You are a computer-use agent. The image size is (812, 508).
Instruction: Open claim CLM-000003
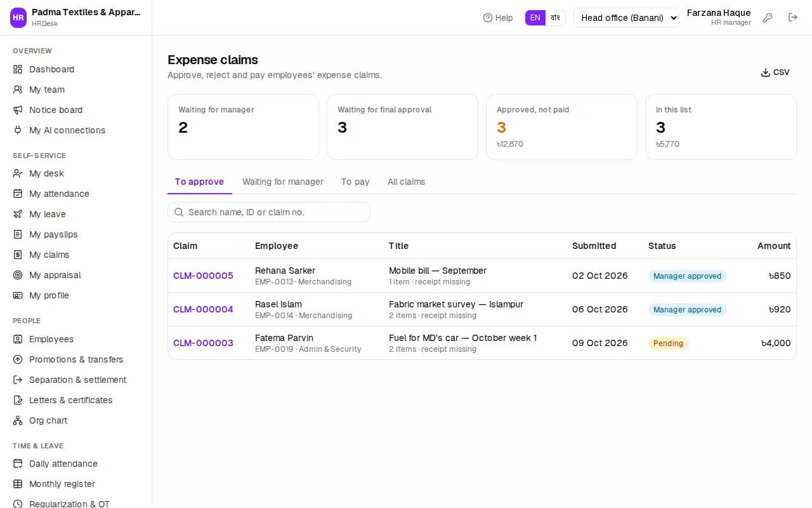tap(203, 343)
